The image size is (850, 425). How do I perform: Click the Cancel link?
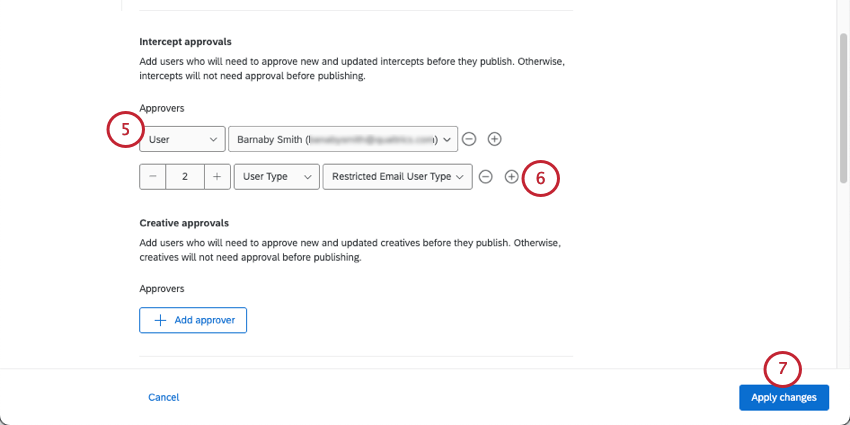pos(164,397)
